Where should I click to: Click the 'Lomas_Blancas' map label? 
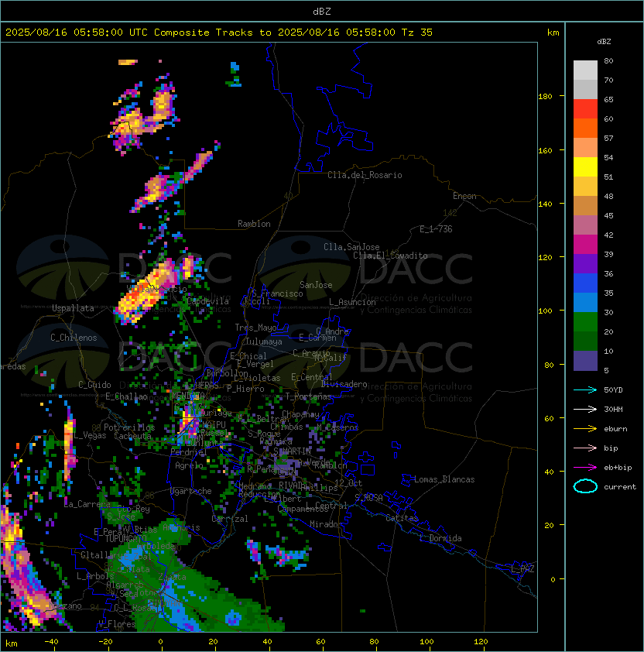coord(444,479)
